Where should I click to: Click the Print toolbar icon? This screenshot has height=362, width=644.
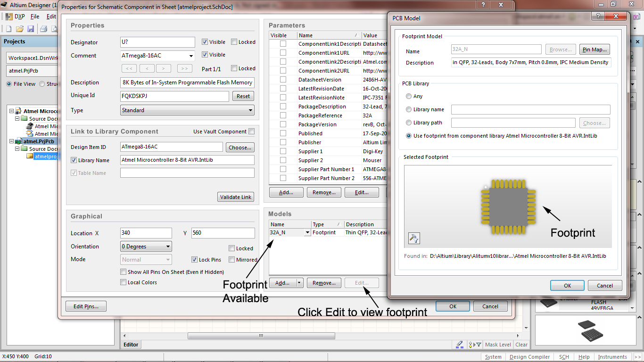coord(43,29)
